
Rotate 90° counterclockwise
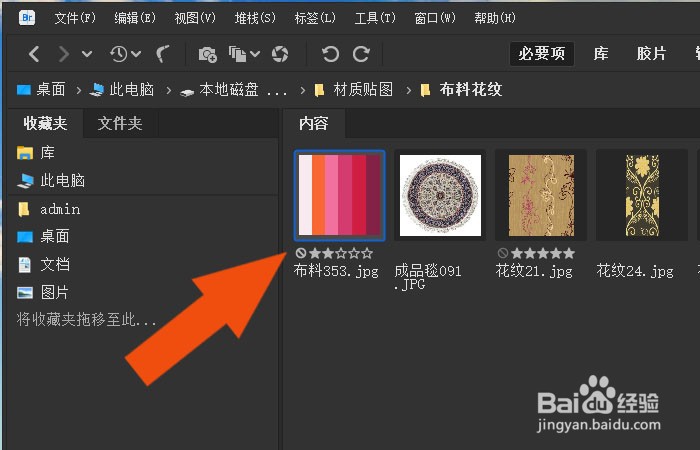pos(330,54)
